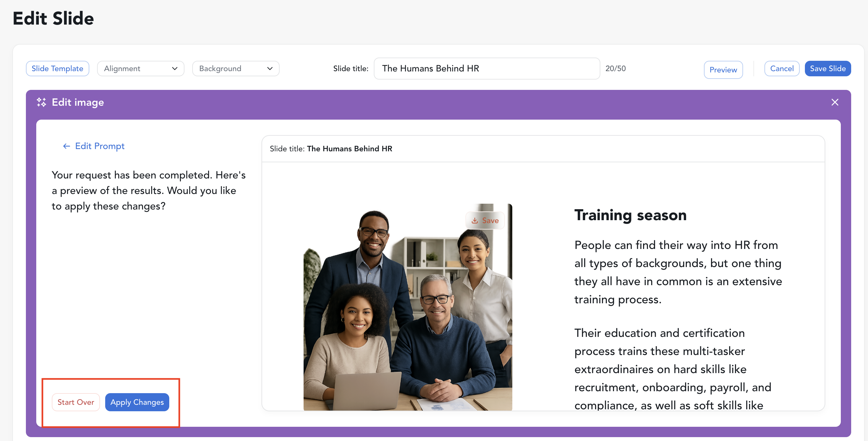Screen dimensions: 868x441
Task: Click the Background dropdown chevron arrow
Action: tap(270, 69)
